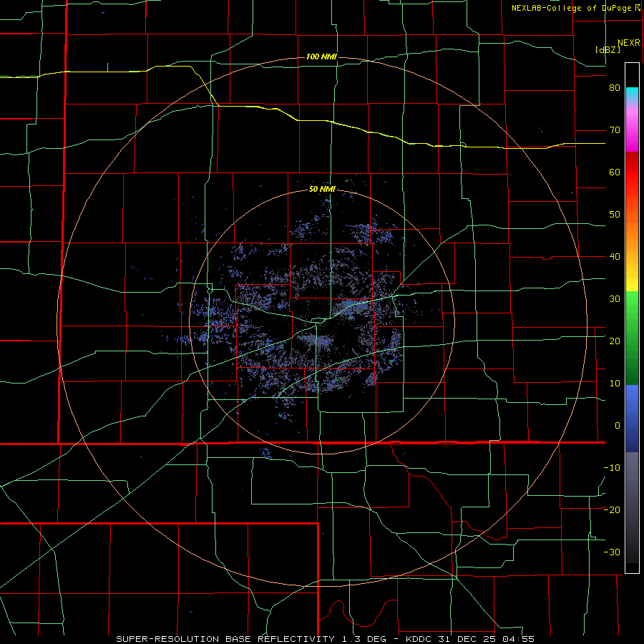The width and height of the screenshot is (644, 644).
Task: Click the 80 value on dBZ scale
Action: coord(615,88)
